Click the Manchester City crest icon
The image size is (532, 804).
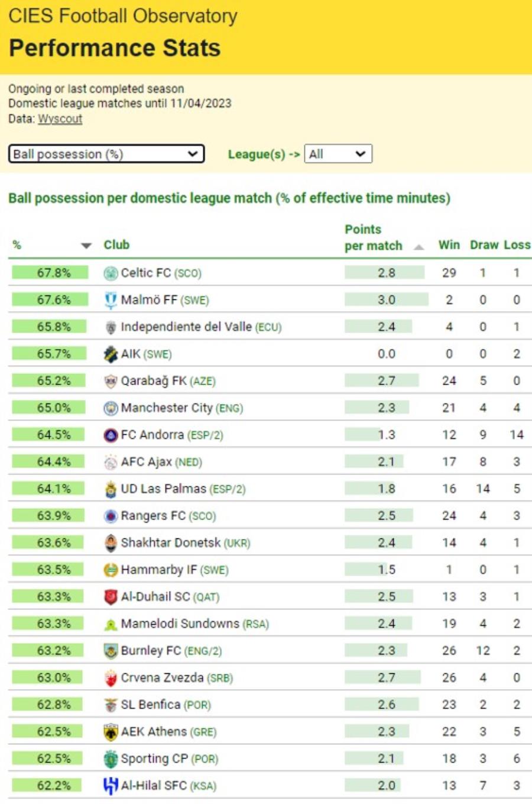[111, 408]
